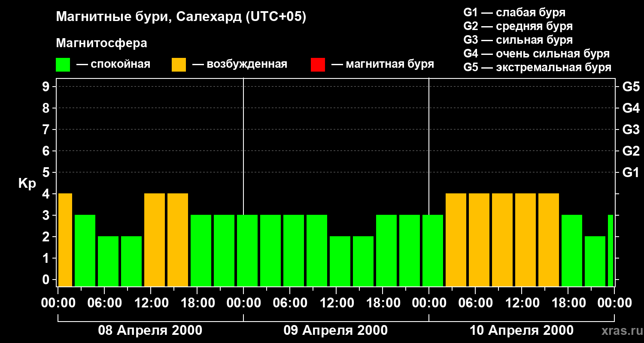Click the 18:00 time label for 08 Апреля
The image size is (644, 343).
point(197,303)
